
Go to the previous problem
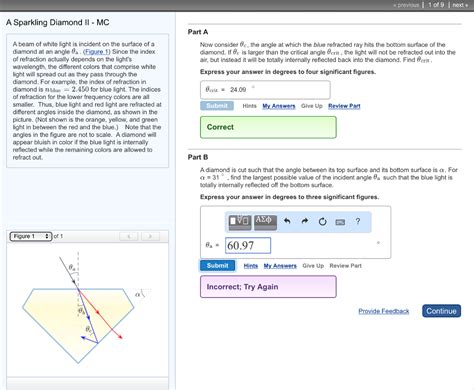click(406, 5)
